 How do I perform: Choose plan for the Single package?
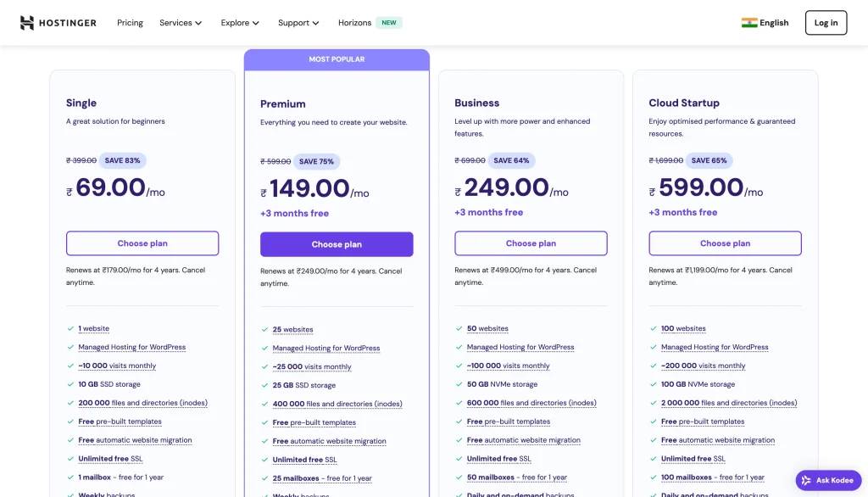[142, 243]
